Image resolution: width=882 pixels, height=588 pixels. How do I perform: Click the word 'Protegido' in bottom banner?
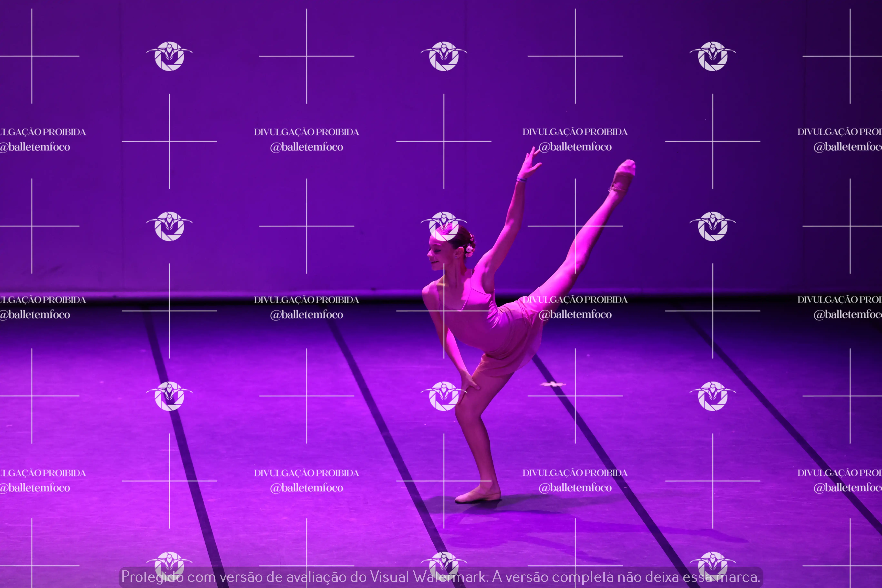click(x=152, y=576)
